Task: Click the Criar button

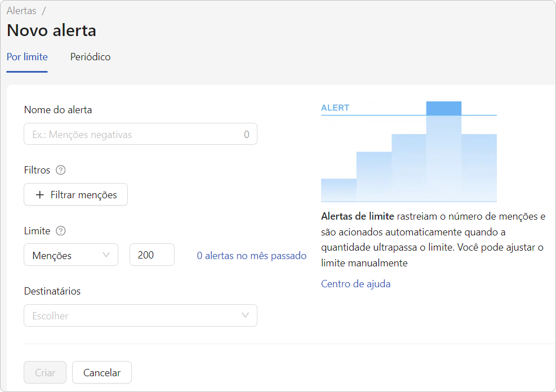Action: click(x=45, y=372)
